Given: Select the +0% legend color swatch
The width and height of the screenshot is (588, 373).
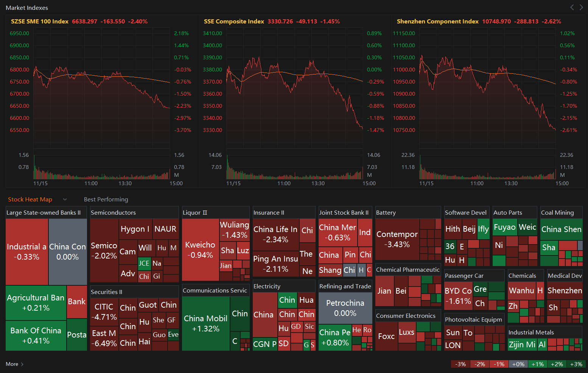Looking at the screenshot, I should pyautogui.click(x=518, y=364).
